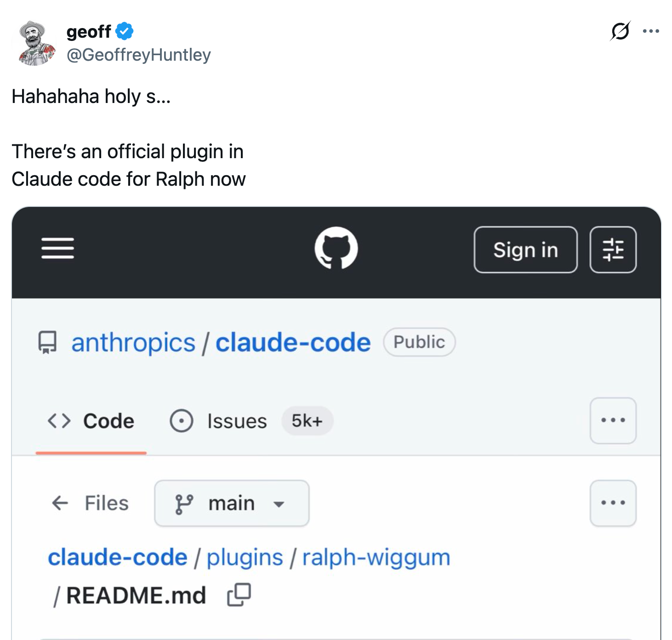The width and height of the screenshot is (672, 640).
Task: Switch to the Issues tab
Action: point(237,421)
